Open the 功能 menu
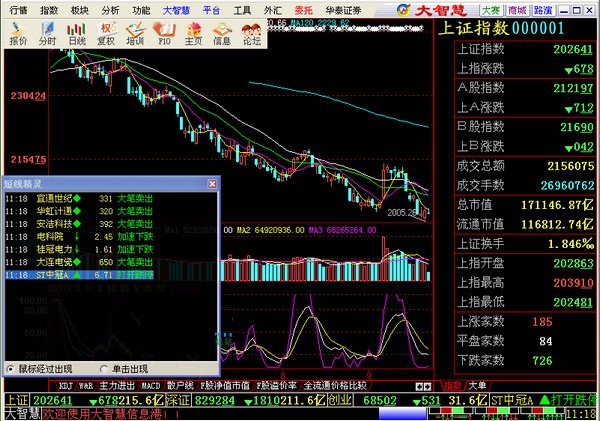The width and height of the screenshot is (600, 421). 141,10
